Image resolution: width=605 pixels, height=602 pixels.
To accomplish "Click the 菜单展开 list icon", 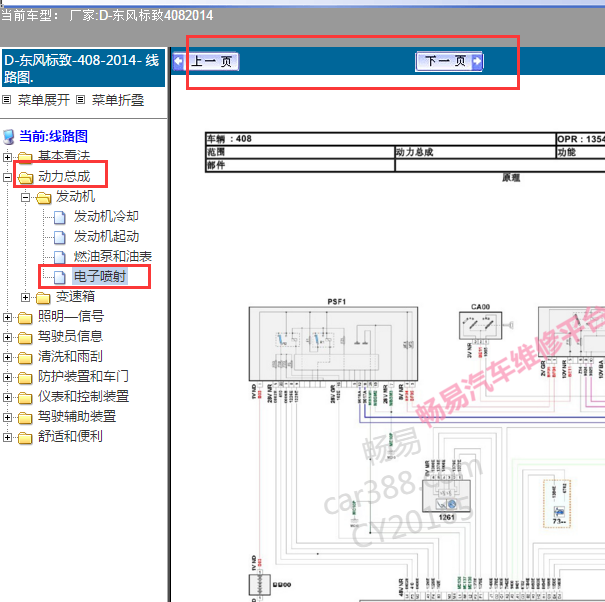I will pyautogui.click(x=7, y=100).
